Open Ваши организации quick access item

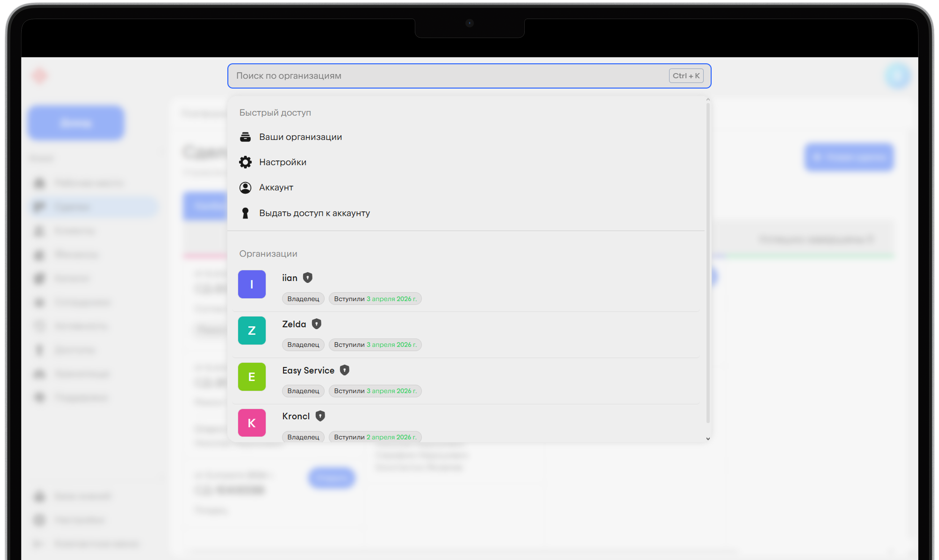coord(300,137)
